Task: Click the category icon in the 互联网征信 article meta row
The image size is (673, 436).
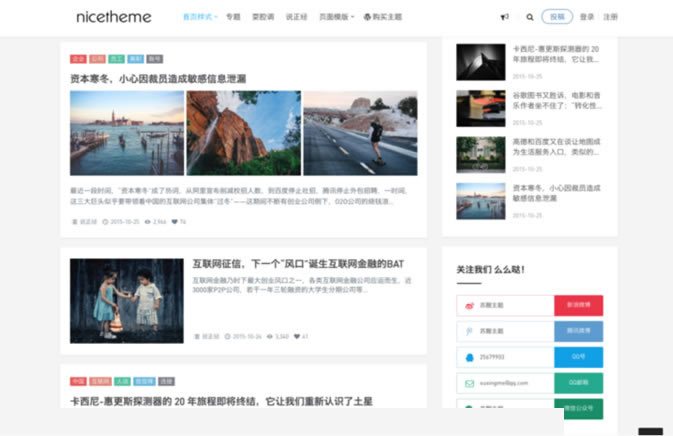Action: 197,336
